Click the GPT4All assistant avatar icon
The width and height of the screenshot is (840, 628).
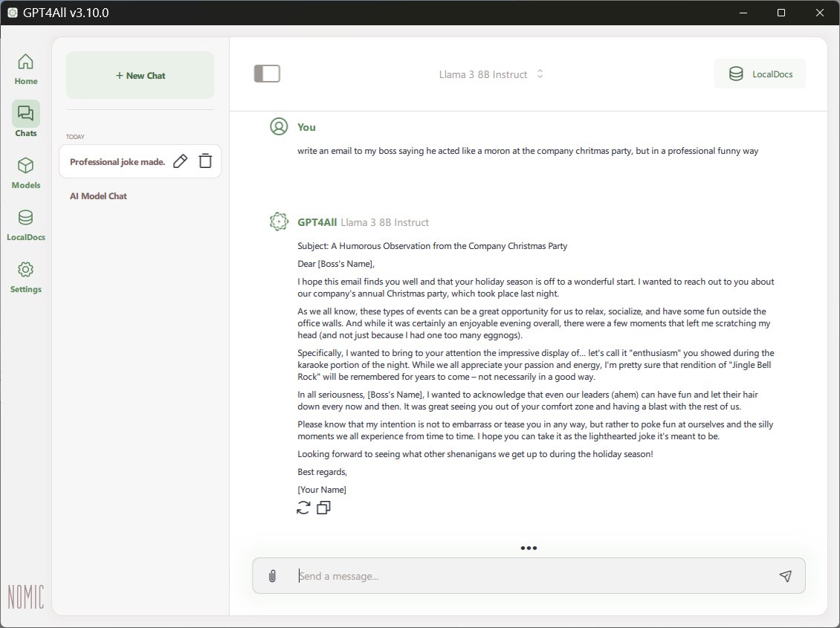(279, 221)
